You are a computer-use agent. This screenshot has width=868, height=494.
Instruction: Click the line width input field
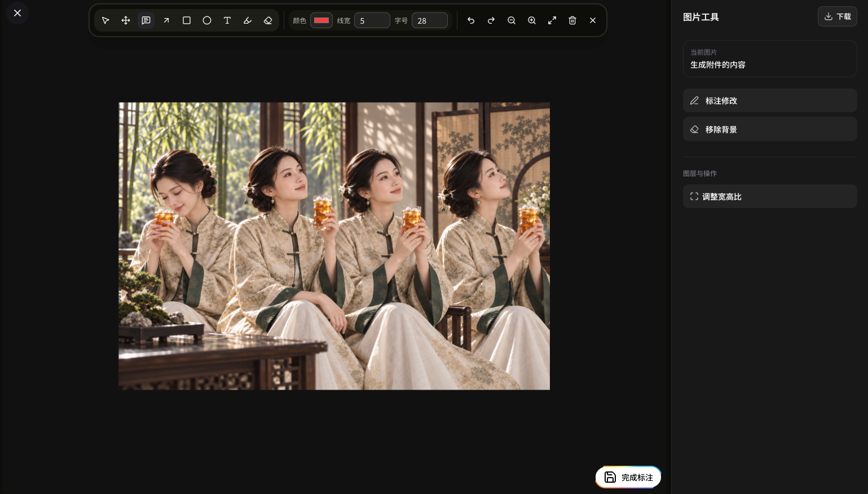372,20
